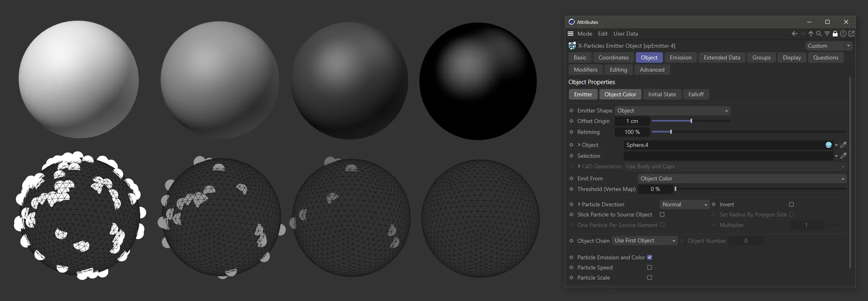The width and height of the screenshot is (868, 301).
Task: Switch to the Basic tab
Action: (580, 57)
